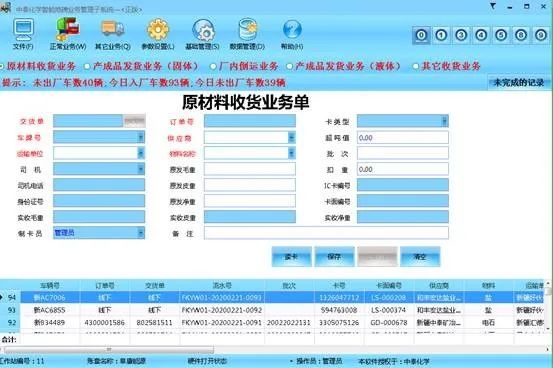Open 数据管理(D) database icon
Viewport: 553px width, 368px height.
pyautogui.click(x=247, y=29)
